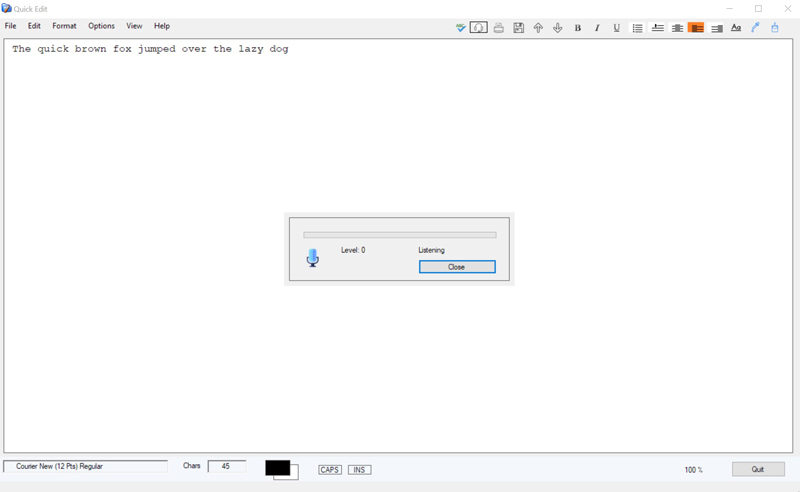The width and height of the screenshot is (800, 492).
Task: Click the Quick Edit app icon in title bar
Action: 6,8
